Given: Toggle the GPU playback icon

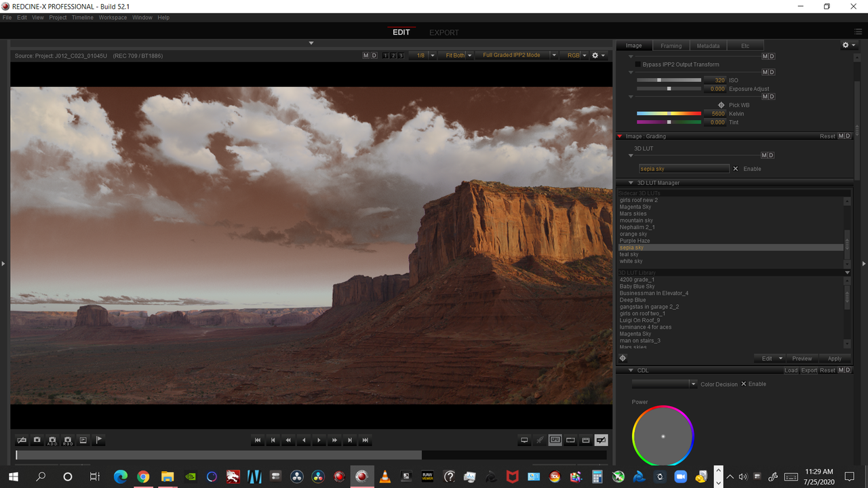Looking at the screenshot, I should point(555,440).
